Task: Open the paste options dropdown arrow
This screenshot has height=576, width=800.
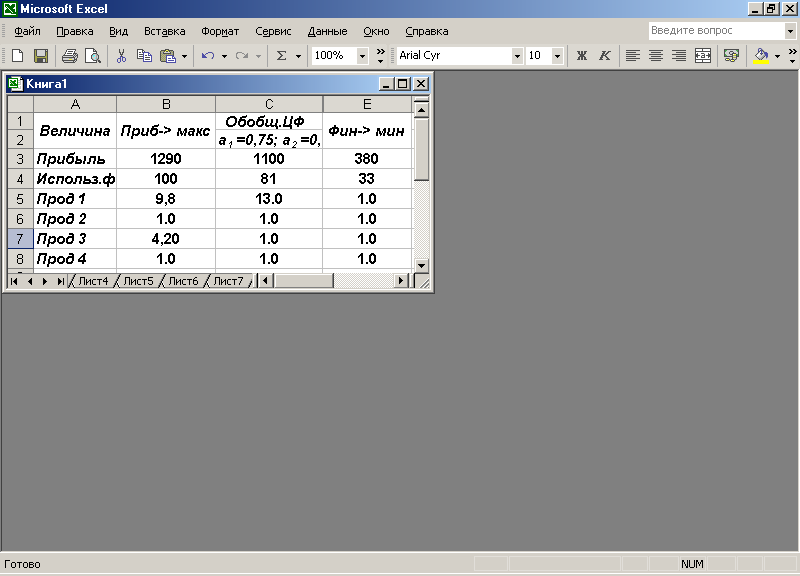Action: tap(184, 56)
